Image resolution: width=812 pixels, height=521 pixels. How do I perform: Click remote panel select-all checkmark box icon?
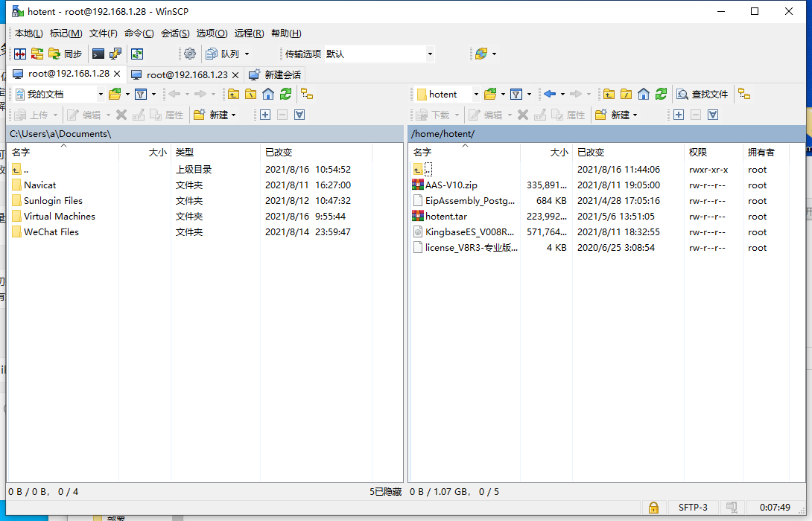[713, 115]
